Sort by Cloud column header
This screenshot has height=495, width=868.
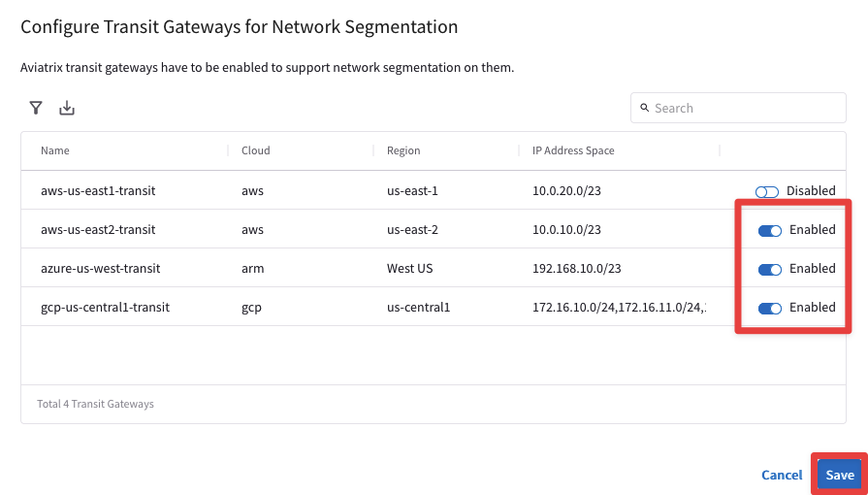tap(256, 150)
